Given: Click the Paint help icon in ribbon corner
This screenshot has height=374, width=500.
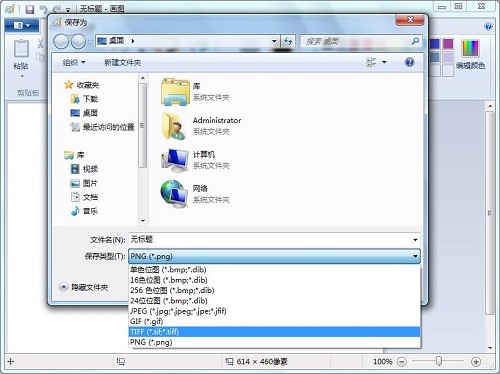Looking at the screenshot, I should [488, 27].
